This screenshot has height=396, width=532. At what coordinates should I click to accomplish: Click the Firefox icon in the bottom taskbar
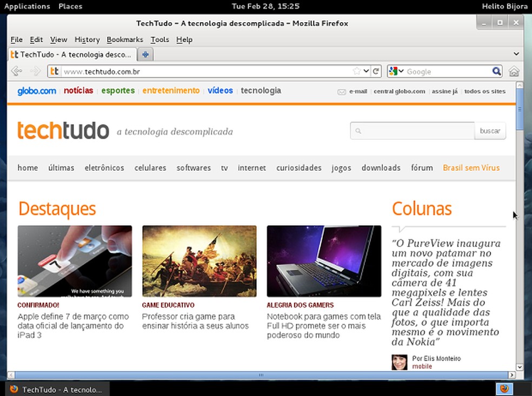pyautogui.click(x=504, y=388)
